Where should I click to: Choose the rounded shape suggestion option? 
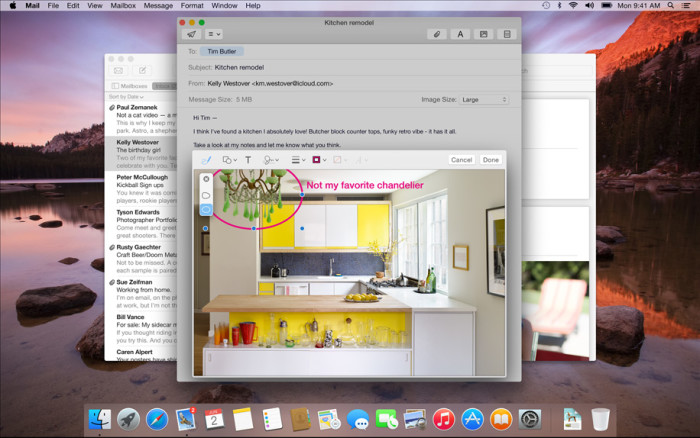click(x=206, y=195)
